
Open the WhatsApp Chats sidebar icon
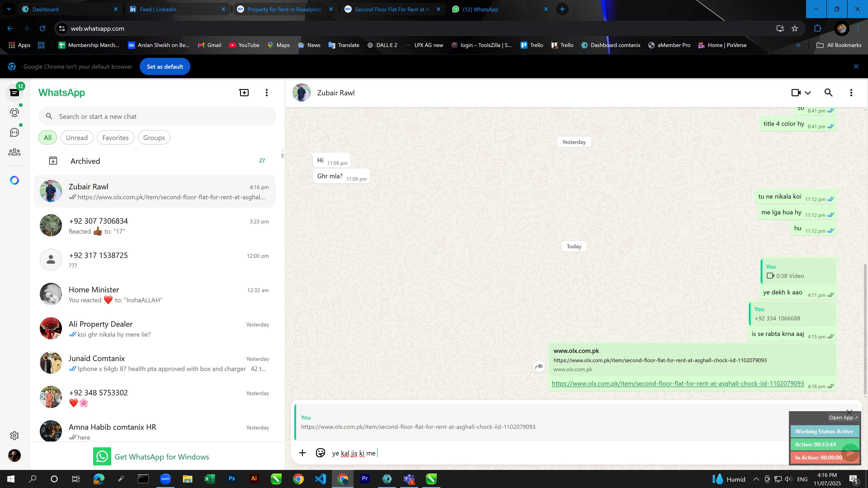click(x=14, y=93)
